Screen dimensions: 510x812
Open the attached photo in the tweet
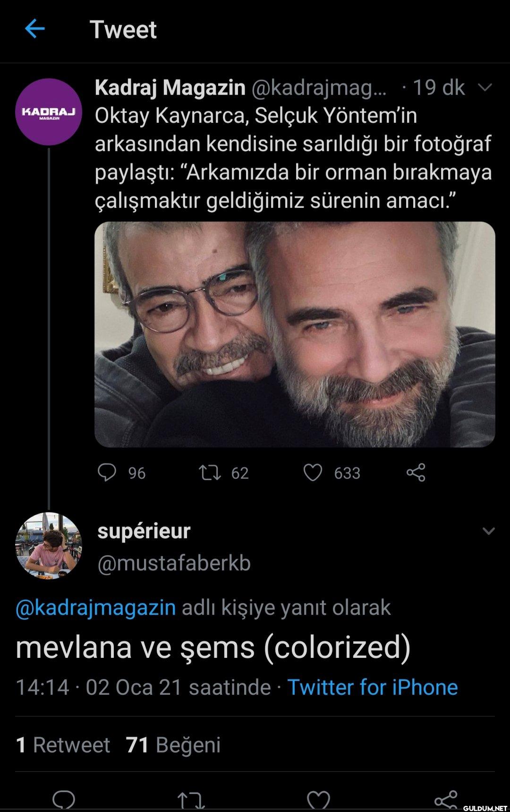[x=295, y=334]
